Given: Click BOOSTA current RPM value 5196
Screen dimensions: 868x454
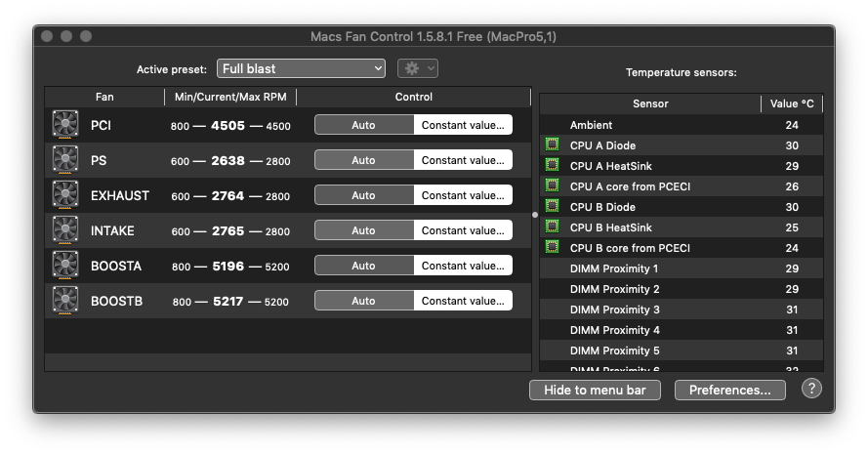Looking at the screenshot, I should (228, 267).
